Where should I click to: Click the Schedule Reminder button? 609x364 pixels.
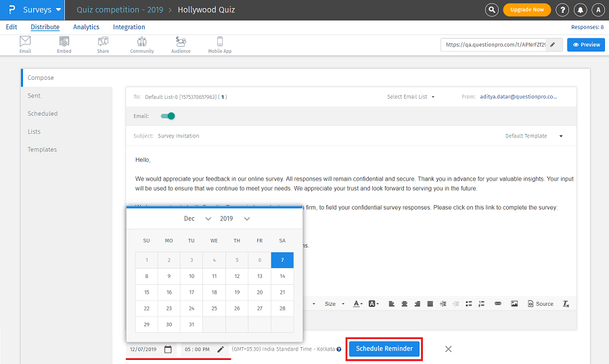[x=384, y=349]
